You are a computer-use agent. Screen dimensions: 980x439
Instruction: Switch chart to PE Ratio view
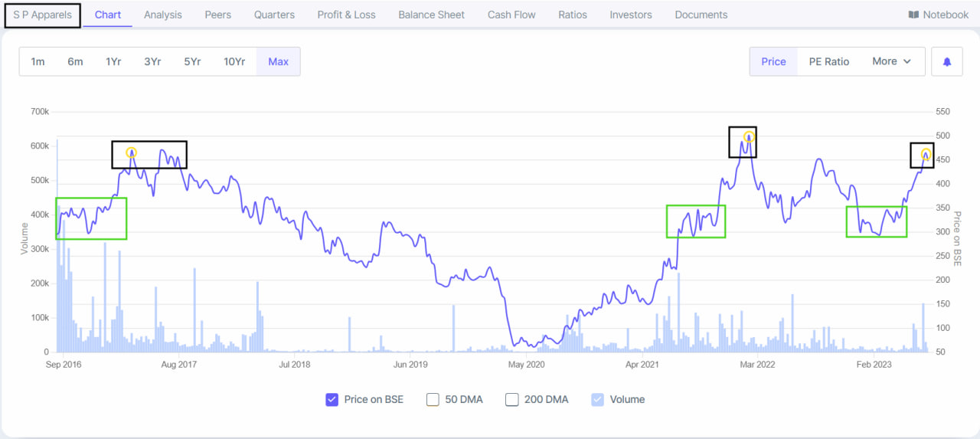click(829, 61)
